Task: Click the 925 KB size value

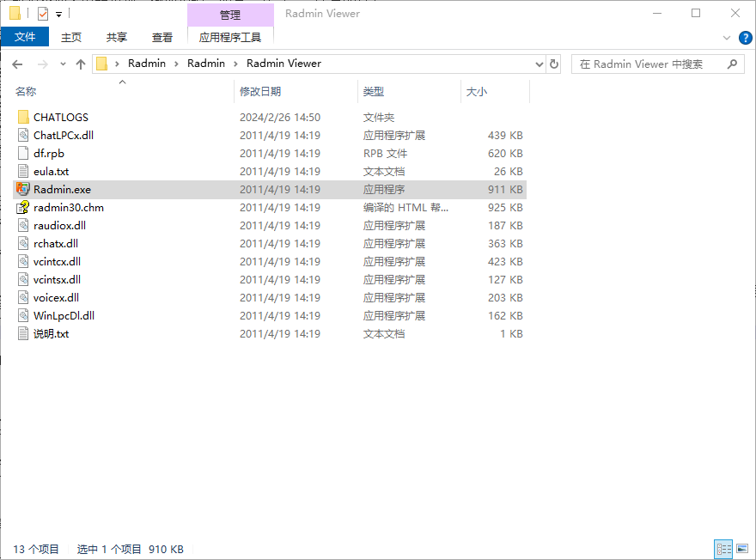Action: pos(505,208)
